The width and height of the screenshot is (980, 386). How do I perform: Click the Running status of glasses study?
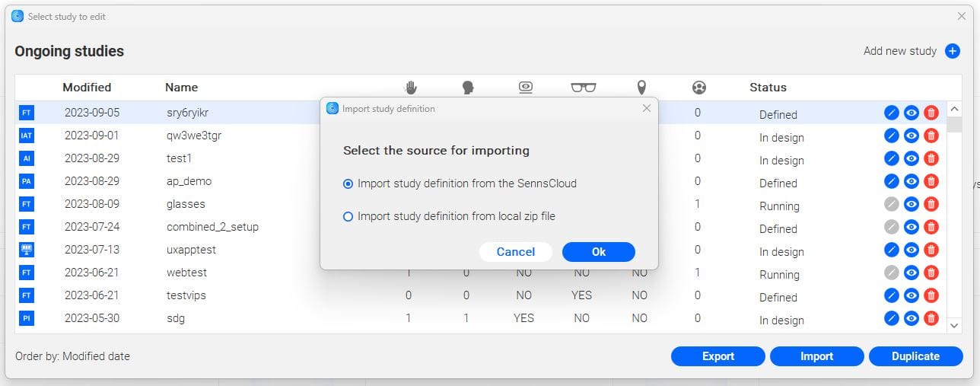click(x=779, y=206)
